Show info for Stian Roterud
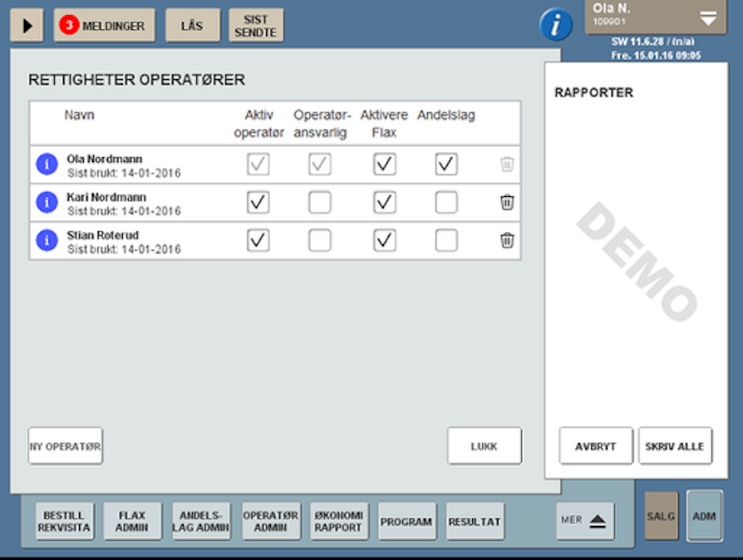The image size is (743, 560). (47, 241)
